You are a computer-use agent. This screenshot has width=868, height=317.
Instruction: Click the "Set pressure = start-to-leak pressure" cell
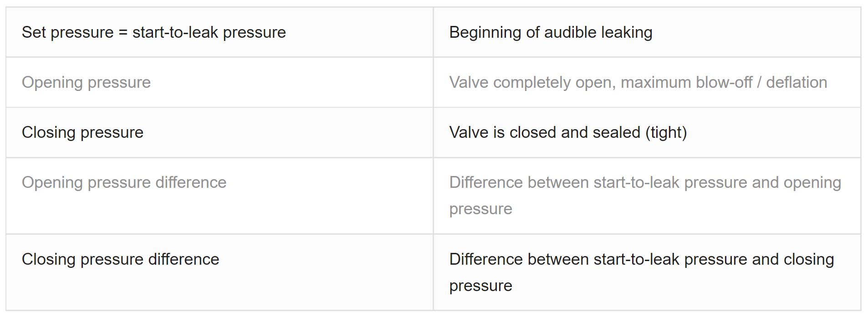click(220, 32)
